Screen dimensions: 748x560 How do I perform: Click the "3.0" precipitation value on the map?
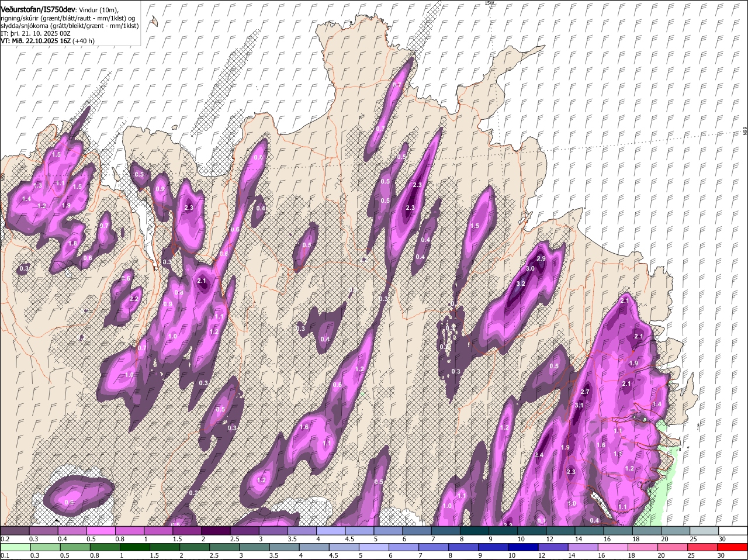pos(530,268)
